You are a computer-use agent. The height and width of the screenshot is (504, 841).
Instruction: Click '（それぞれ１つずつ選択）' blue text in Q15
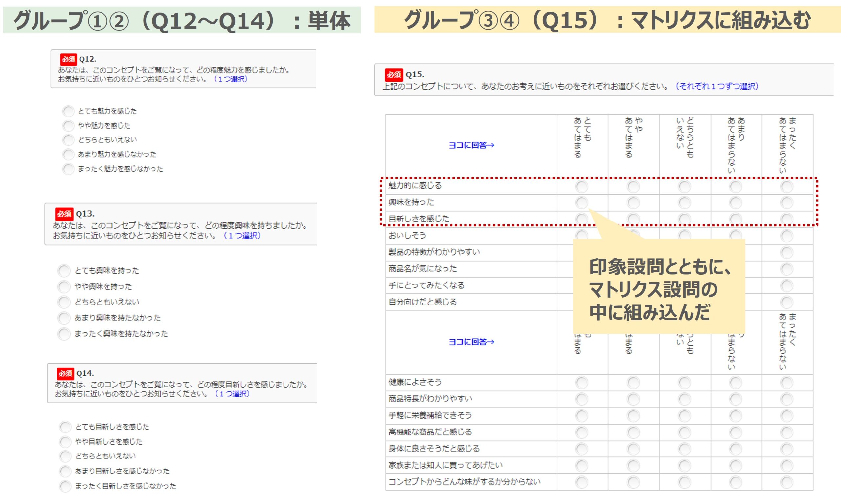coord(716,86)
